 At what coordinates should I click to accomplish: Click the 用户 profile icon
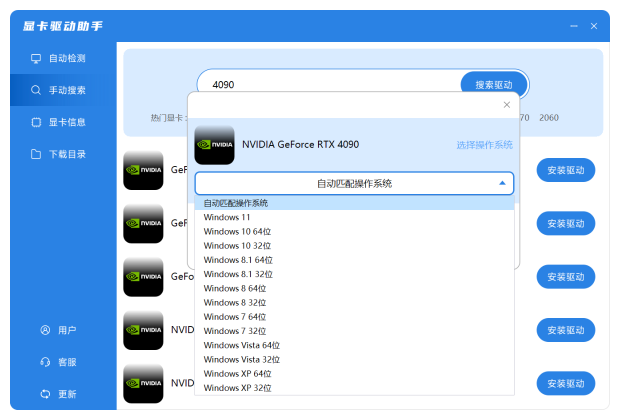tap(45, 330)
